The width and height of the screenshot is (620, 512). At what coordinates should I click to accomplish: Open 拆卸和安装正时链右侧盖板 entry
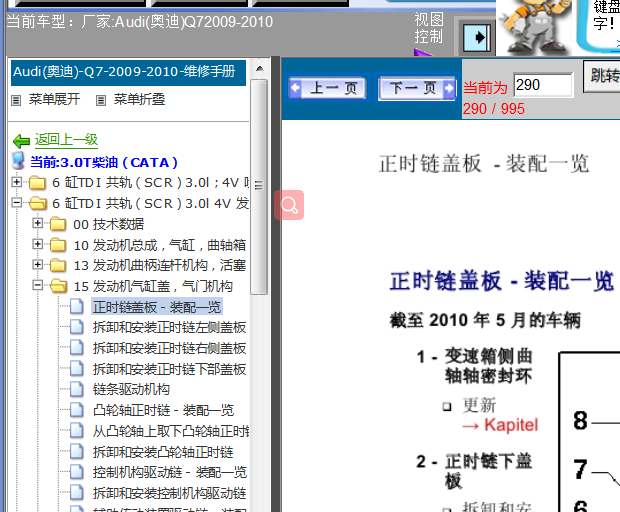(170, 348)
